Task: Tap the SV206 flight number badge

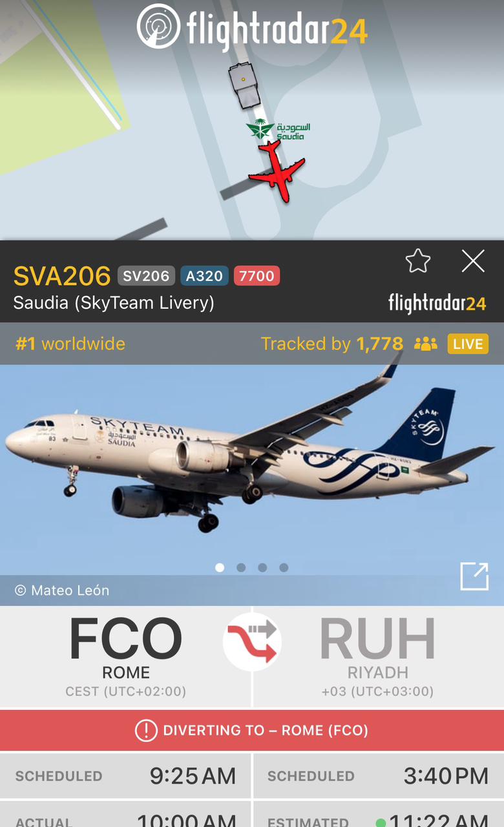Action: point(146,276)
